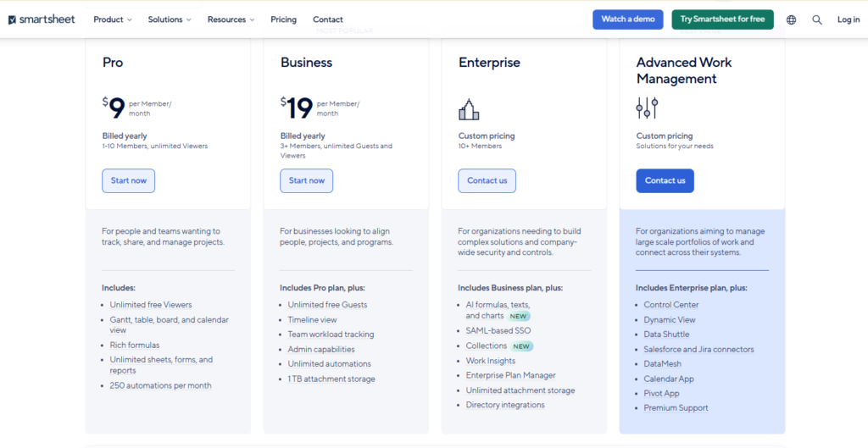The height and width of the screenshot is (448, 868).
Task: Click the Advanced Work Management sliders icon
Action: (647, 108)
